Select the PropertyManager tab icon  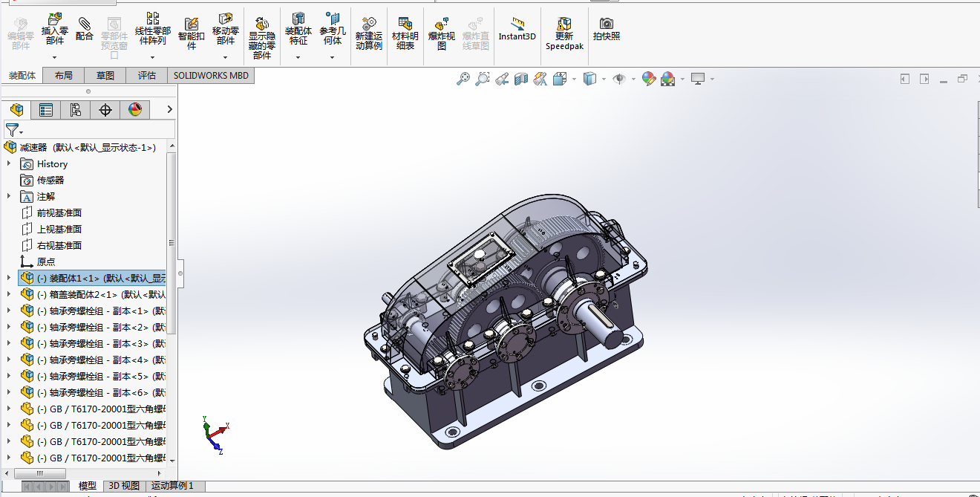point(46,110)
